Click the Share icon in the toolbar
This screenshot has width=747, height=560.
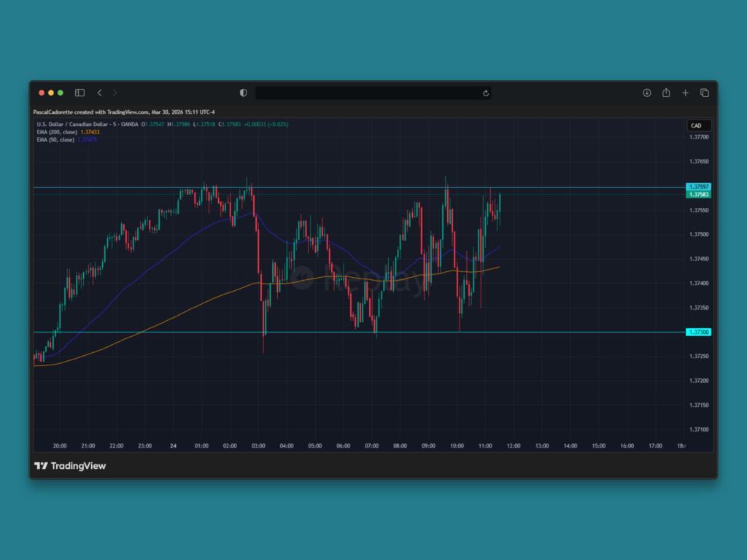point(666,93)
